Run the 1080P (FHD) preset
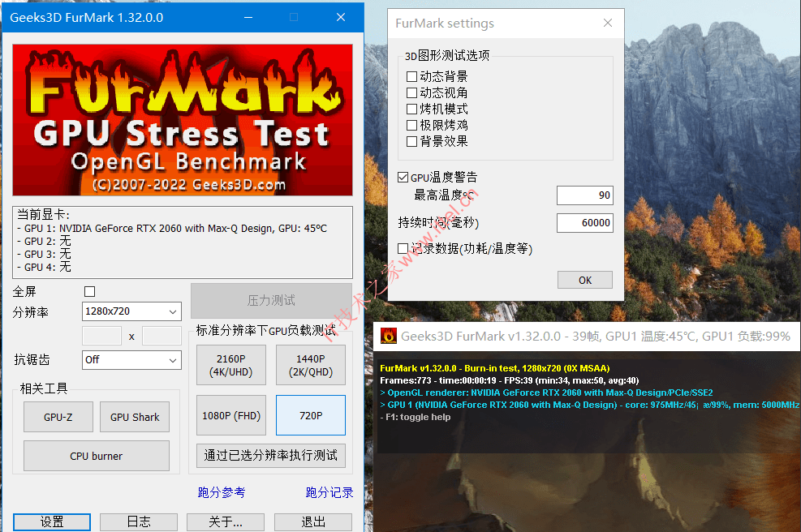The height and width of the screenshot is (532, 801). click(x=231, y=415)
